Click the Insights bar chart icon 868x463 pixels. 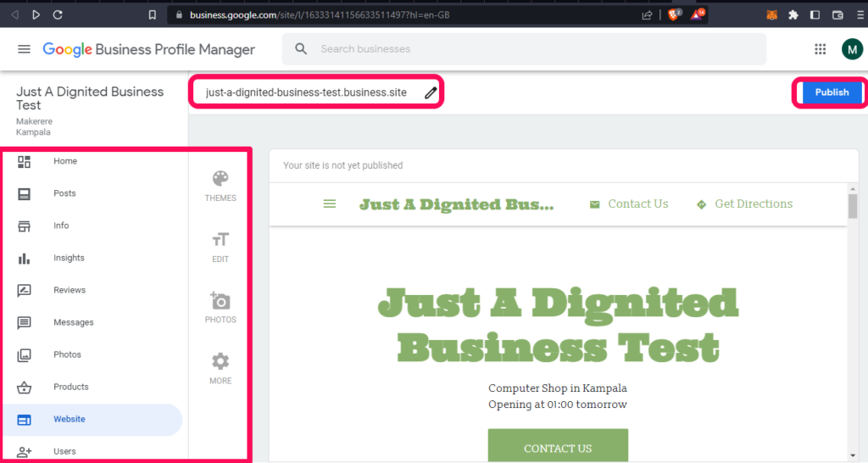24,258
